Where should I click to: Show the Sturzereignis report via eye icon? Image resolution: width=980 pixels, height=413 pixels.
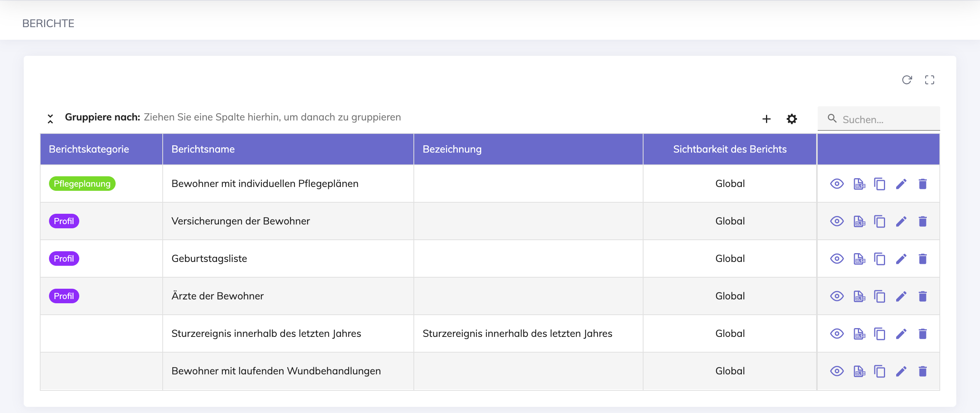click(x=837, y=334)
